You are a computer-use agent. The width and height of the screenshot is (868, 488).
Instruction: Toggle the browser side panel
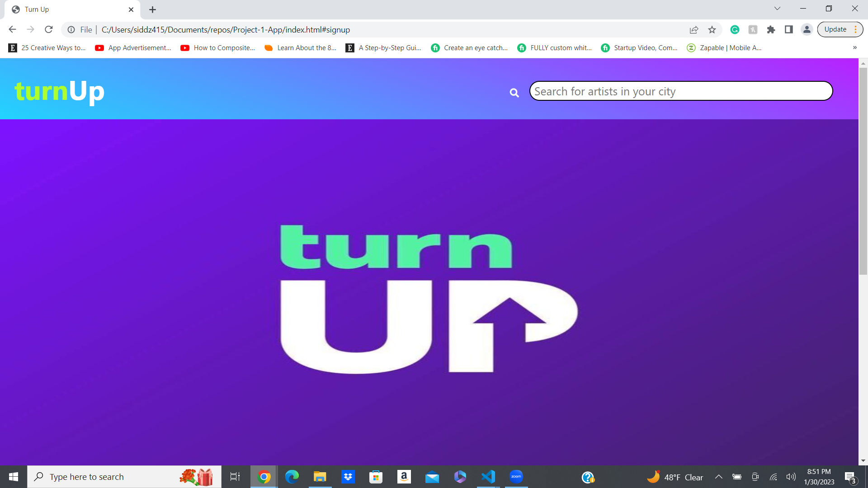[789, 30]
